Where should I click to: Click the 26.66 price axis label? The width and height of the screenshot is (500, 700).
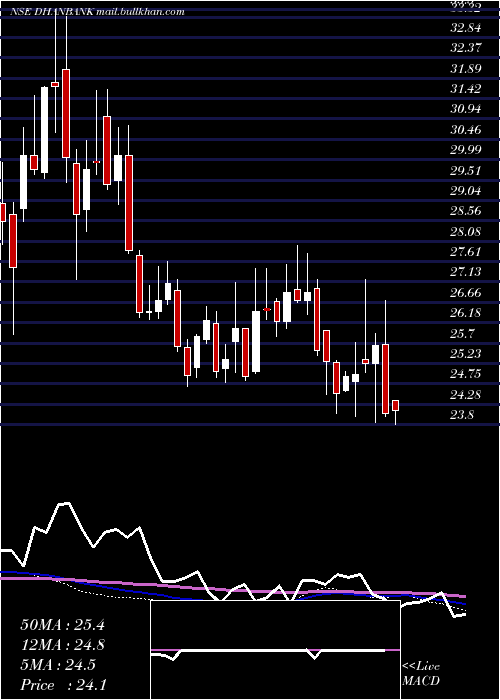tap(466, 293)
